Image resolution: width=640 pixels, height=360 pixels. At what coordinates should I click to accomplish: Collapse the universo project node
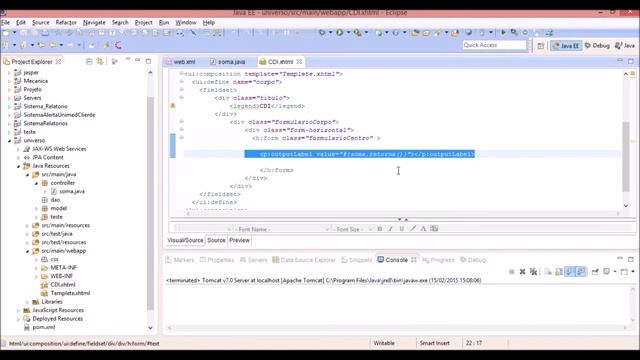[x=9, y=140]
